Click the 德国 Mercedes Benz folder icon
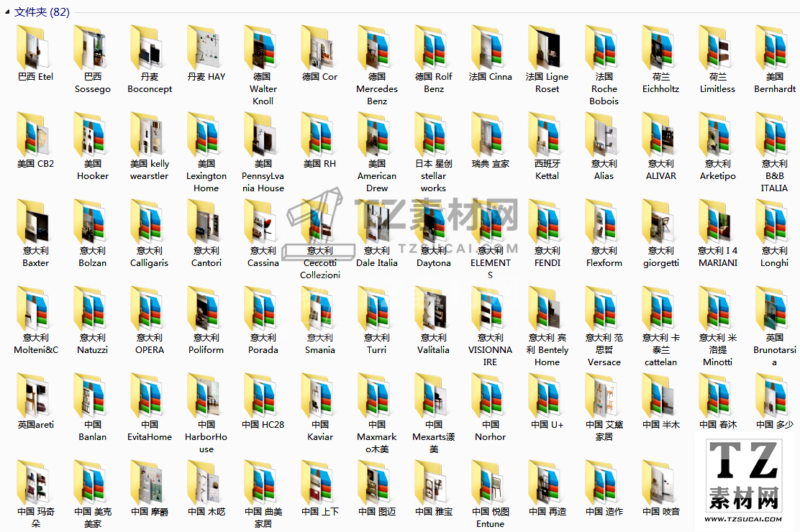The height and width of the screenshot is (532, 800). (375, 47)
